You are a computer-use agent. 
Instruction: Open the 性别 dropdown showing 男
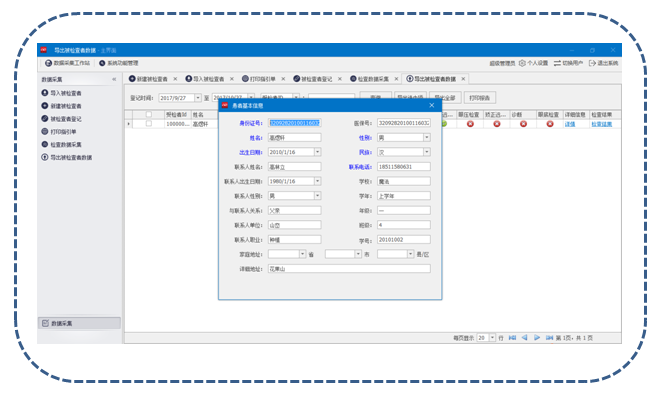[x=426, y=138]
